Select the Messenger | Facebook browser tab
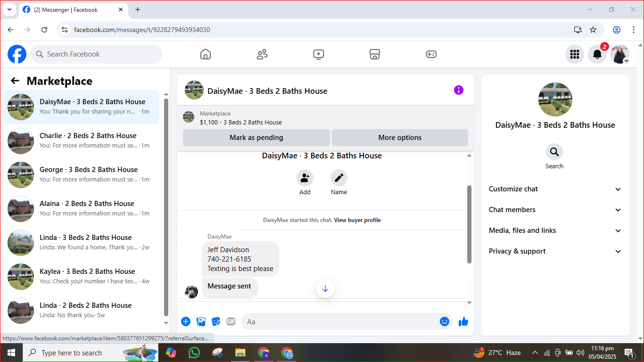Screen dimensions: 644x362 click(73, 9)
